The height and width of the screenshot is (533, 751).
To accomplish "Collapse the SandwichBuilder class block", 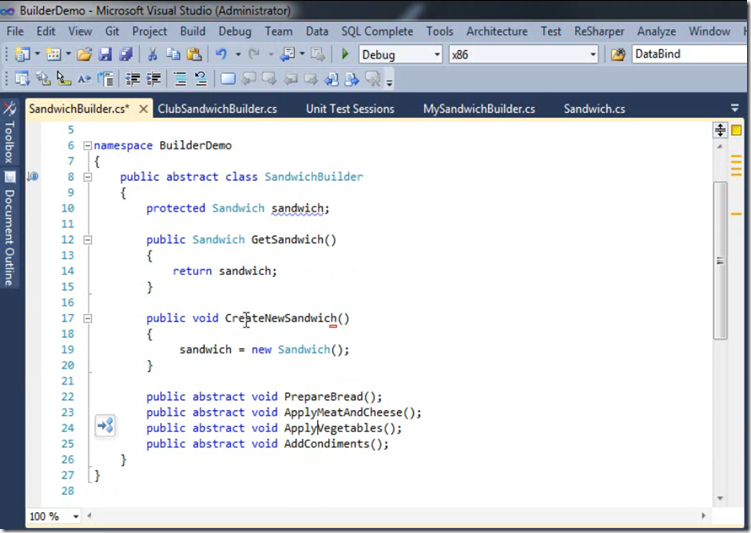I will tap(88, 177).
